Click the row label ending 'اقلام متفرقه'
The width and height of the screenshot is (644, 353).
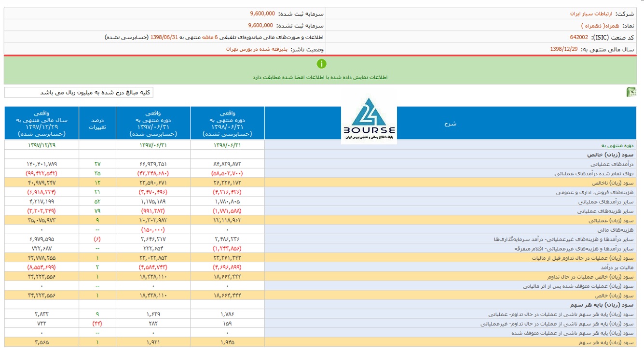[x=574, y=249]
